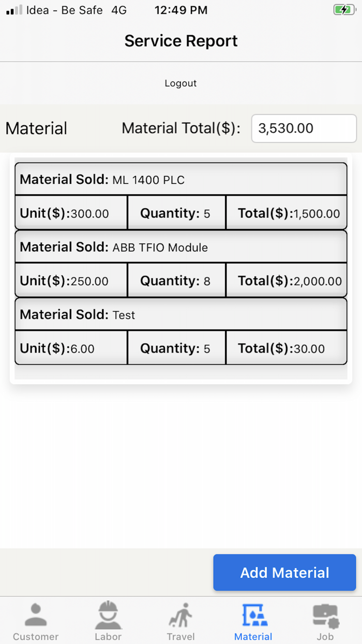Select the Travel luggage walker icon
The image size is (362, 644).
tap(180, 615)
